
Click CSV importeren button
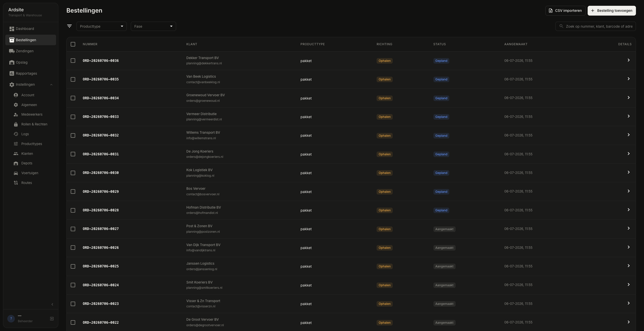[565, 11]
